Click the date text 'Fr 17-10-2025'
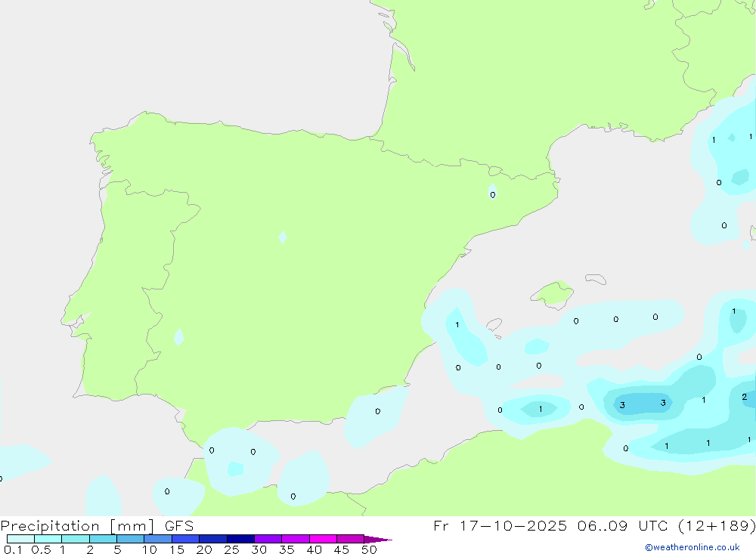756x554 pixels. click(x=500, y=525)
